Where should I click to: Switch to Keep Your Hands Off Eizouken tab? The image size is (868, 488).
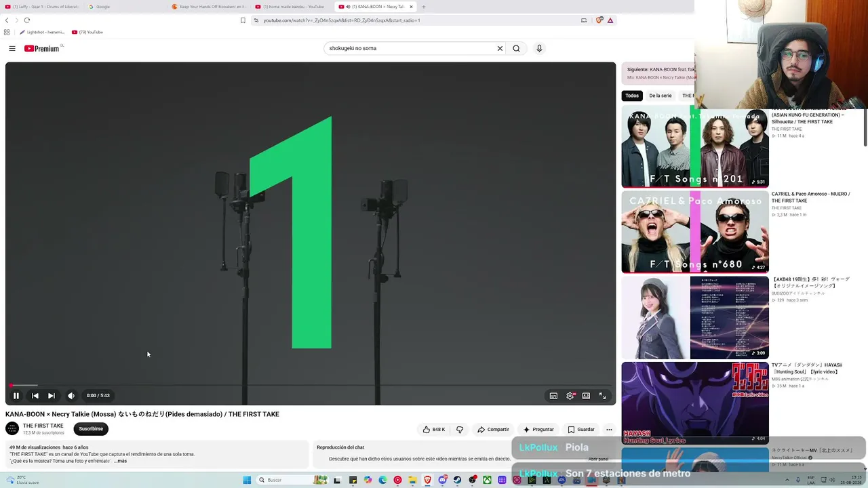point(209,7)
